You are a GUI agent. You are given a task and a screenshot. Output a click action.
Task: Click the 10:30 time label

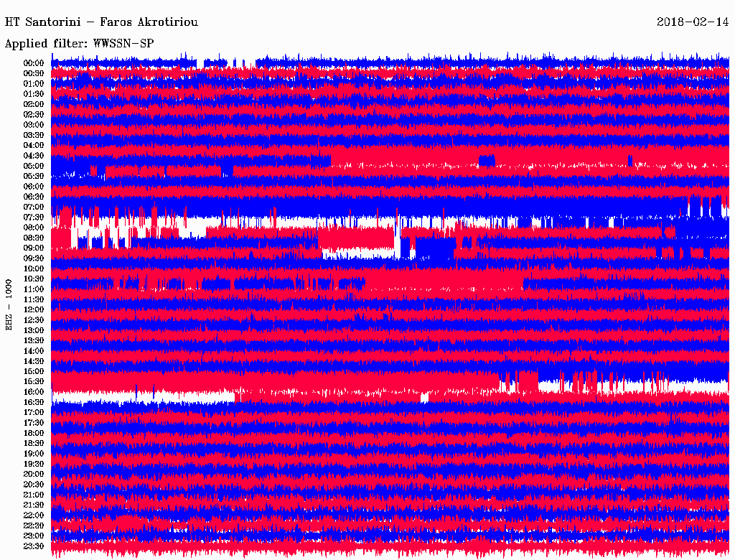[x=34, y=279]
